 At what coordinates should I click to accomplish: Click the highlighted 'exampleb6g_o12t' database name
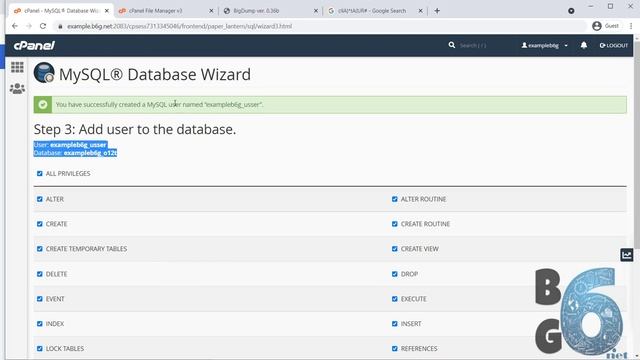(90, 153)
